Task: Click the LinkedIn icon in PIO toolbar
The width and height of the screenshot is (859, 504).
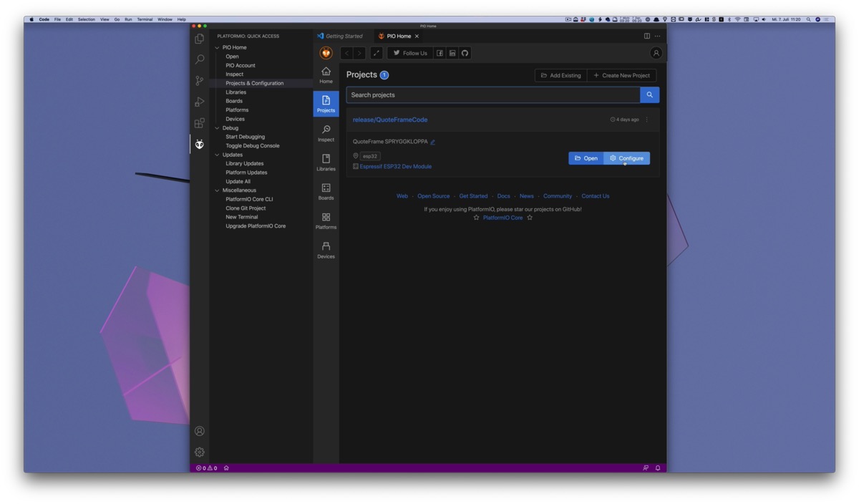Action: [452, 53]
